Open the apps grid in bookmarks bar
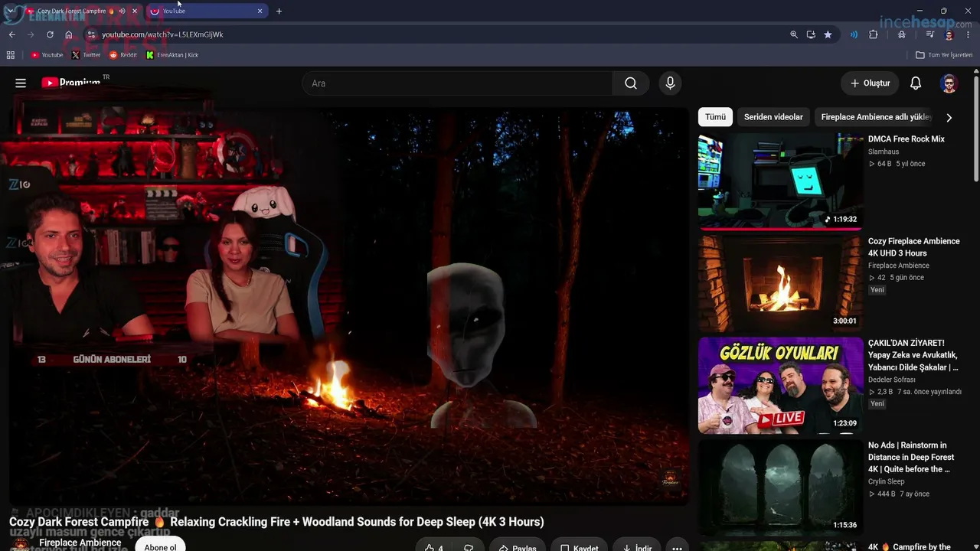980x551 pixels. (11, 55)
